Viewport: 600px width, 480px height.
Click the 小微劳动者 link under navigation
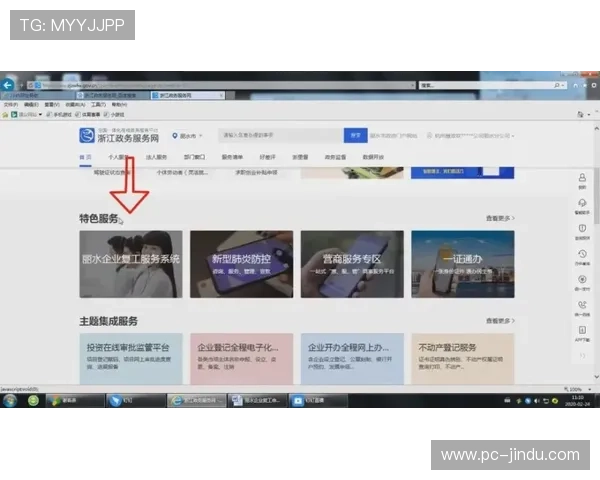point(182,173)
